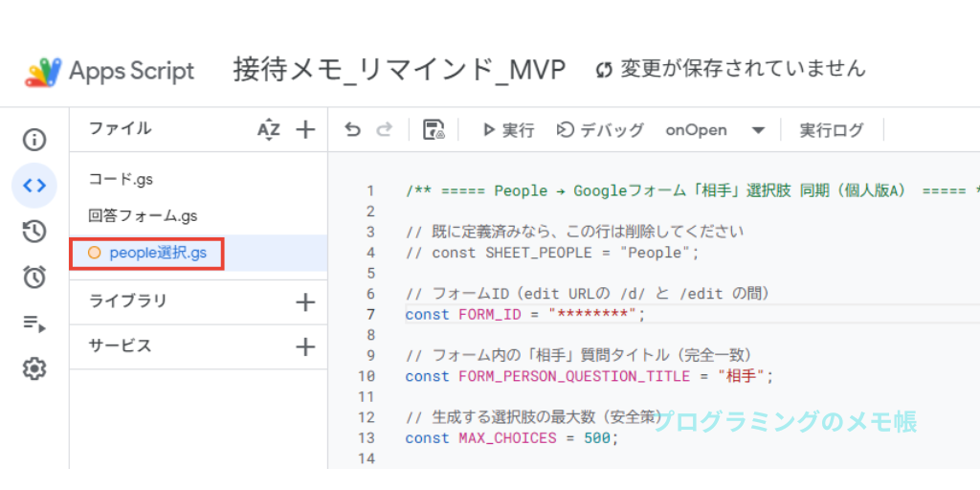Open the Triggers alarm clock icon
Screen dimensions: 980x490
[x=34, y=277]
